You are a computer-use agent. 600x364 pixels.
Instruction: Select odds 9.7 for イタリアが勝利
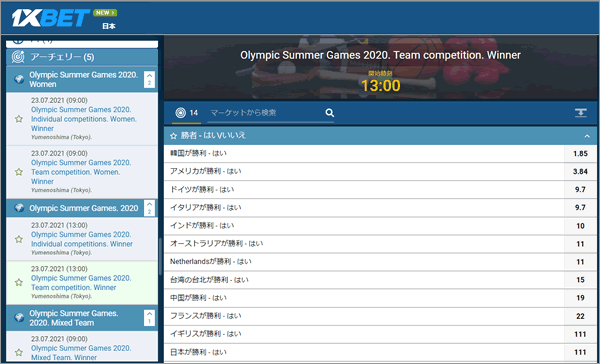pos(580,207)
